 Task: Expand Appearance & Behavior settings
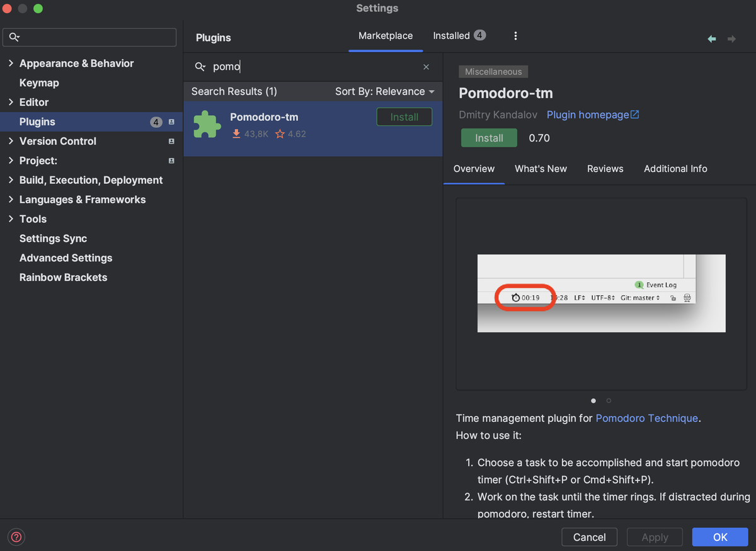click(x=11, y=64)
